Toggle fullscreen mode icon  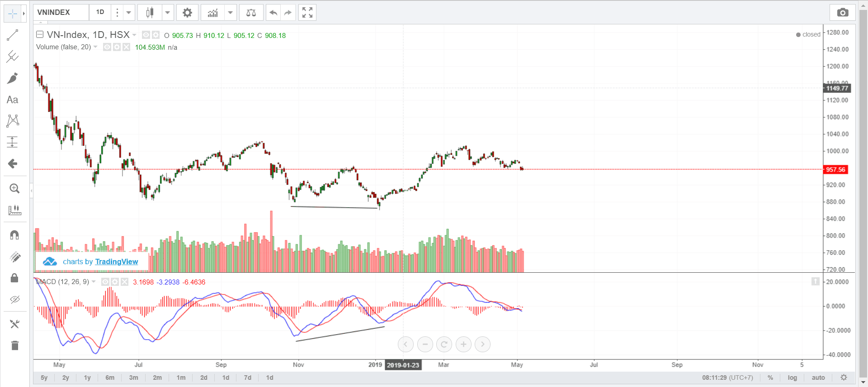[307, 12]
